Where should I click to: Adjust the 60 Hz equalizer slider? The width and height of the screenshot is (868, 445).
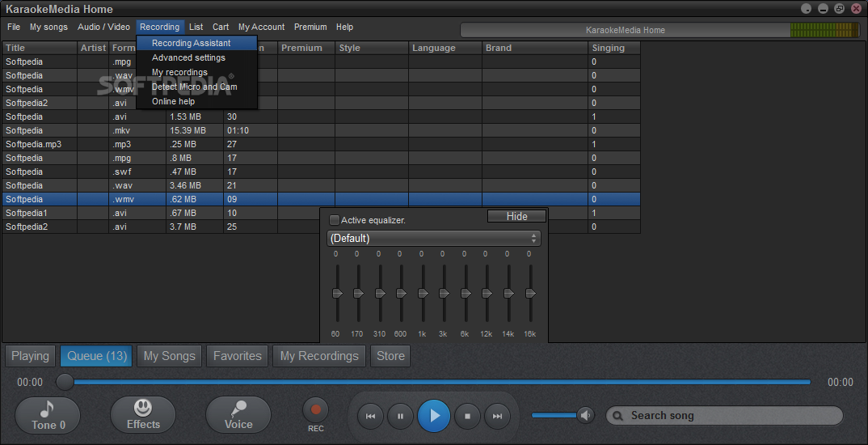click(x=337, y=293)
